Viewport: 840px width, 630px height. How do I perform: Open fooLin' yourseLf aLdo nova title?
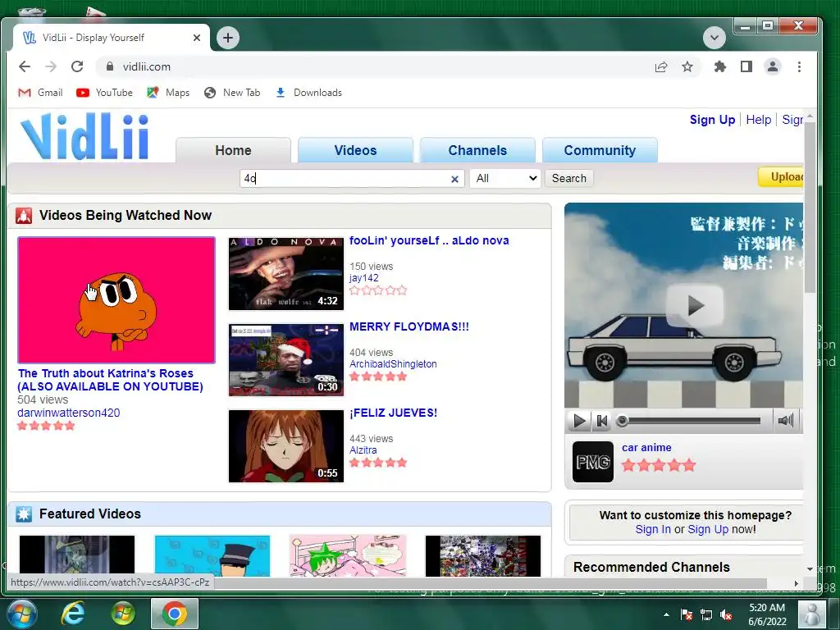(428, 240)
